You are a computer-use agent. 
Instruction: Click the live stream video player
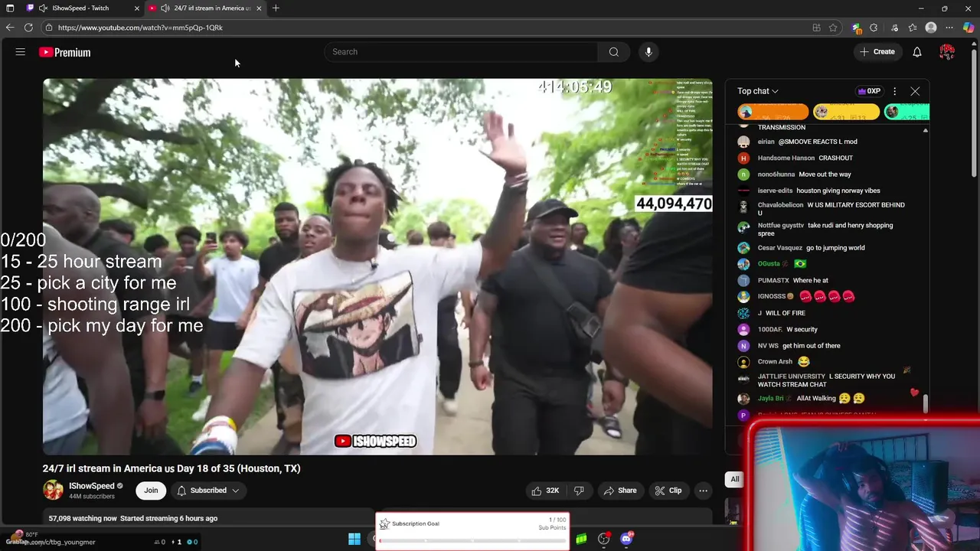377,266
